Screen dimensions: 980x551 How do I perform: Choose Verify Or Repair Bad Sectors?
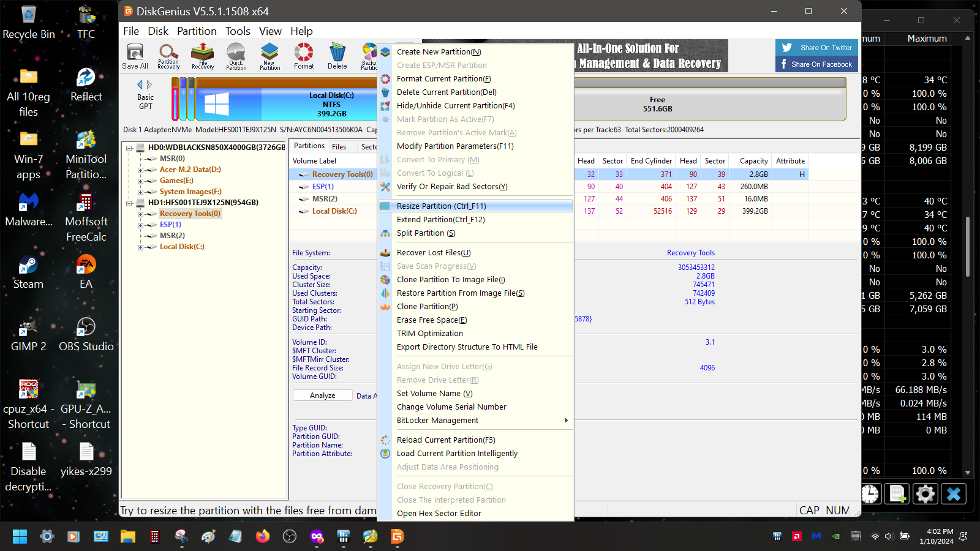pyautogui.click(x=476, y=187)
